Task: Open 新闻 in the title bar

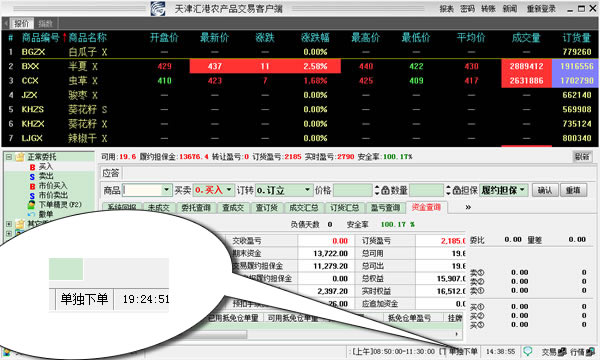Action: [510, 8]
